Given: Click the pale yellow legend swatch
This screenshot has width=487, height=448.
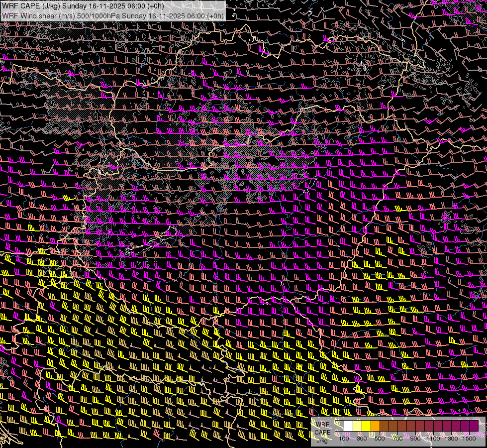Looking at the screenshot, I should [x=358, y=426].
